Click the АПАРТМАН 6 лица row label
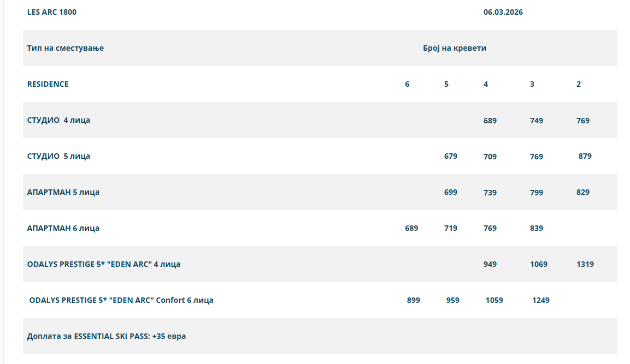Screen dimensions: 630x364 click(x=63, y=228)
